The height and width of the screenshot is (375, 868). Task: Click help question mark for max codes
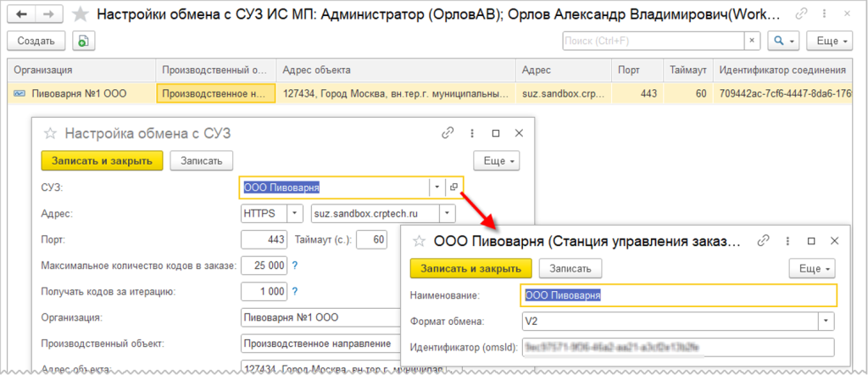coord(295,266)
